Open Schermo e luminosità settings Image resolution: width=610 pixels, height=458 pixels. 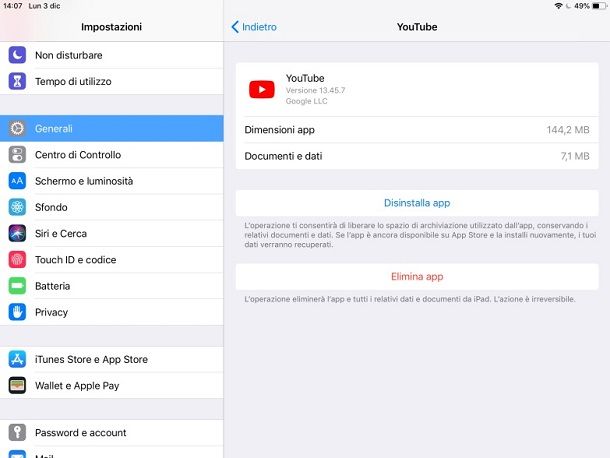[112, 181]
